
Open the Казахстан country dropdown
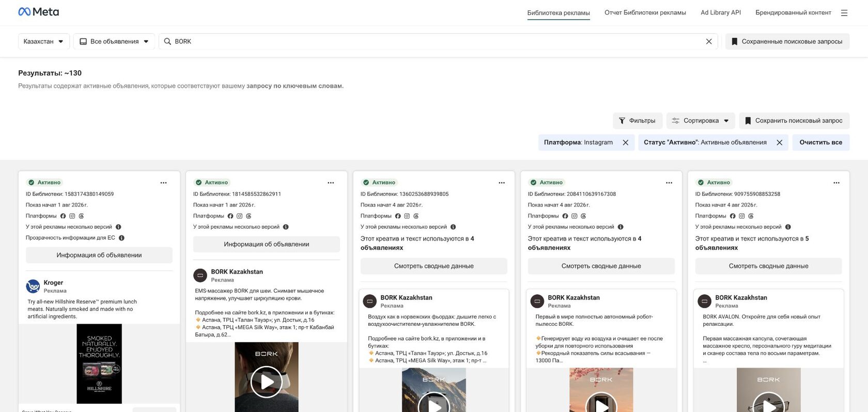pos(44,41)
